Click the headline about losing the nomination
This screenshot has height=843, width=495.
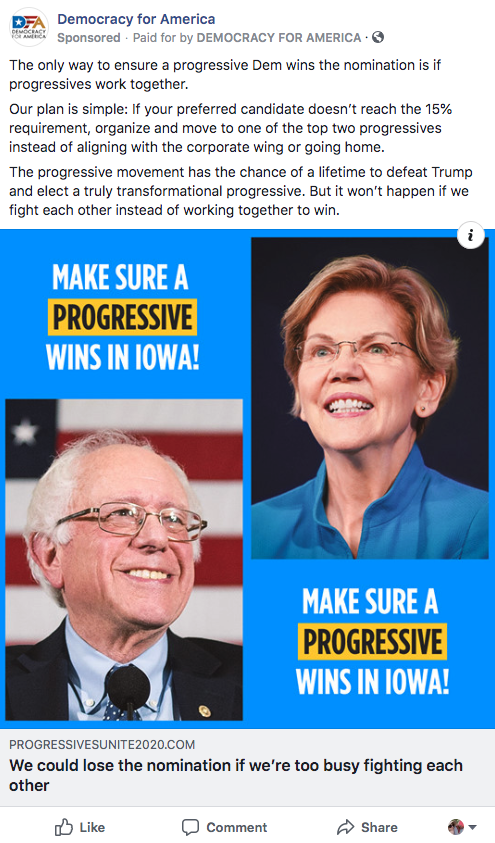[236, 775]
